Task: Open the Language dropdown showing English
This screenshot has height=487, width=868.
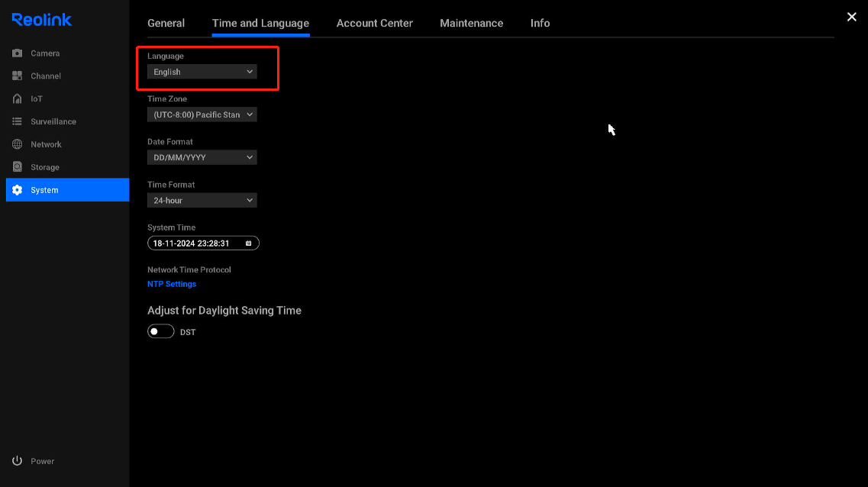Action: 202,72
